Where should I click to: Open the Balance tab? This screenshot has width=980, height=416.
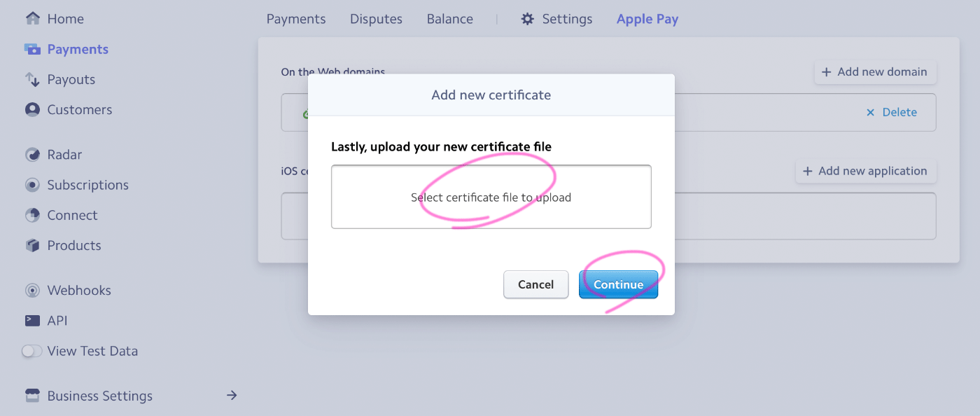449,19
